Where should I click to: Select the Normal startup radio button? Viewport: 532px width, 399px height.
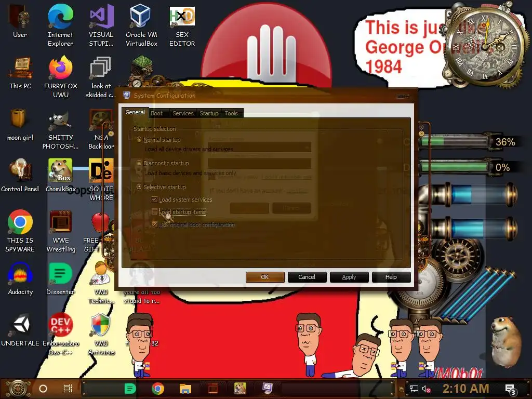[x=139, y=139]
